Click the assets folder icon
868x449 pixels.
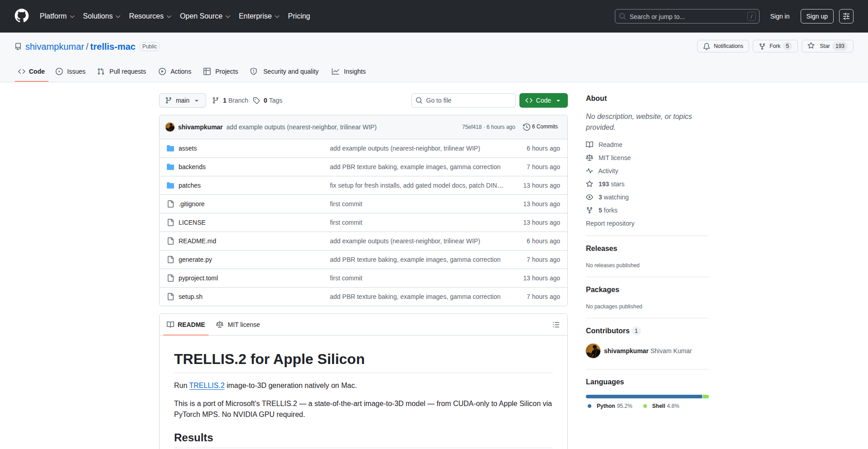(x=170, y=148)
